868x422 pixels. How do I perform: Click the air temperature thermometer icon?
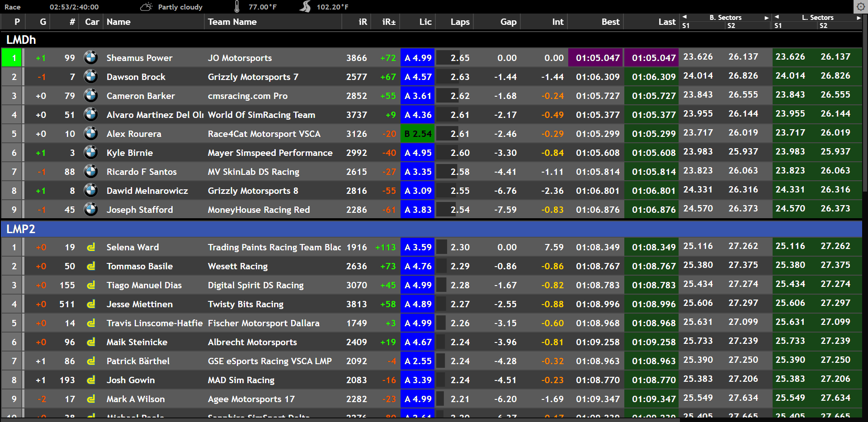point(237,7)
